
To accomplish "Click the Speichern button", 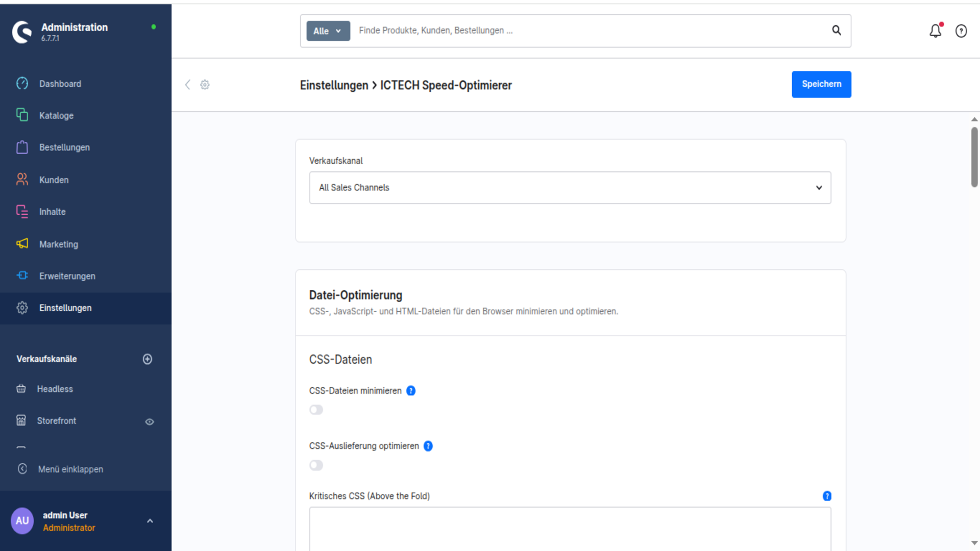I will (x=821, y=84).
